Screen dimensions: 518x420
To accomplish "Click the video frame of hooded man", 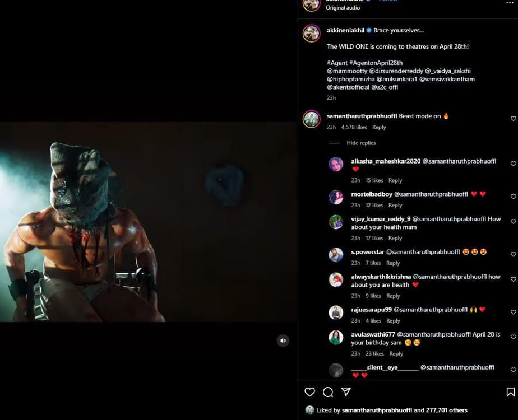I will 148,222.
